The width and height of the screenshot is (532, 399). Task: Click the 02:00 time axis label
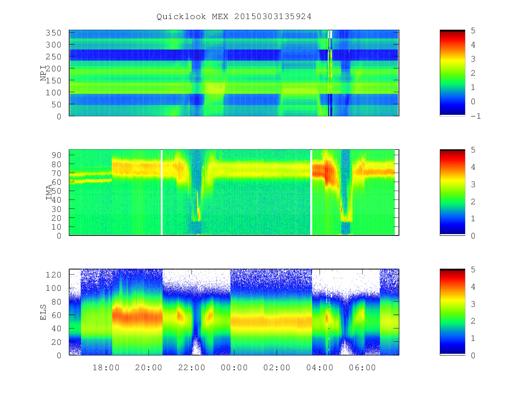277,368
